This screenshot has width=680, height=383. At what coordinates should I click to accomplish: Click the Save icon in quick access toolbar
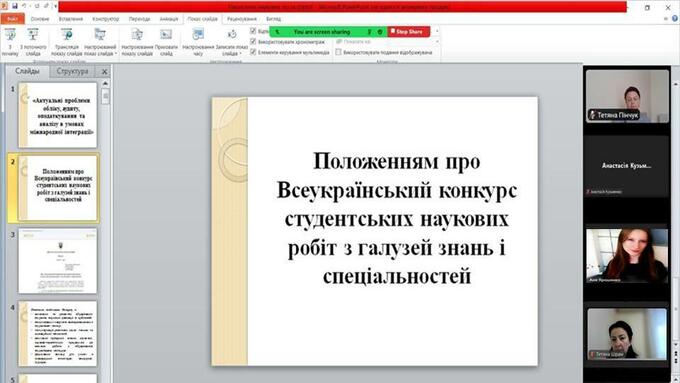[14, 6]
